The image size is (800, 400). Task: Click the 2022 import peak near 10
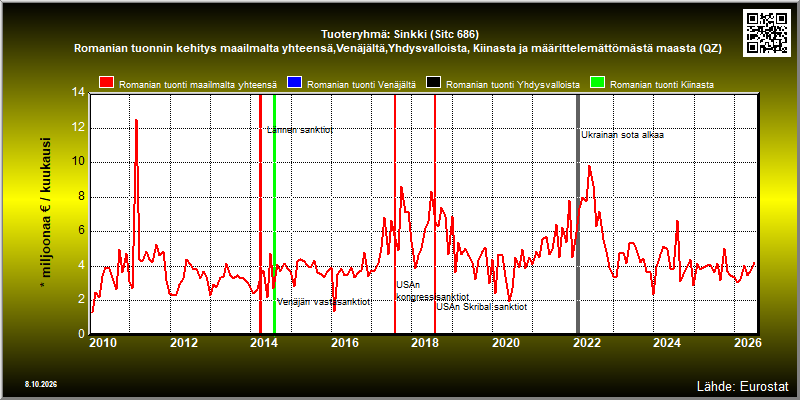coord(589,166)
